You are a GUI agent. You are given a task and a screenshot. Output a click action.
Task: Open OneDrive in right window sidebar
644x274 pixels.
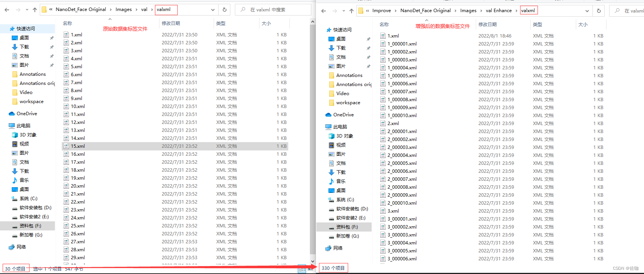click(339, 114)
